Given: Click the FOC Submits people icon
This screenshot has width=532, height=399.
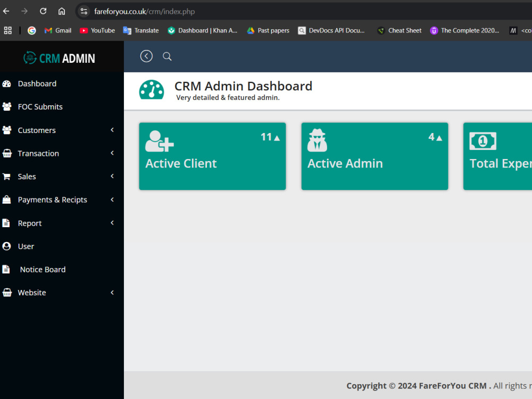Looking at the screenshot, I should pos(7,107).
